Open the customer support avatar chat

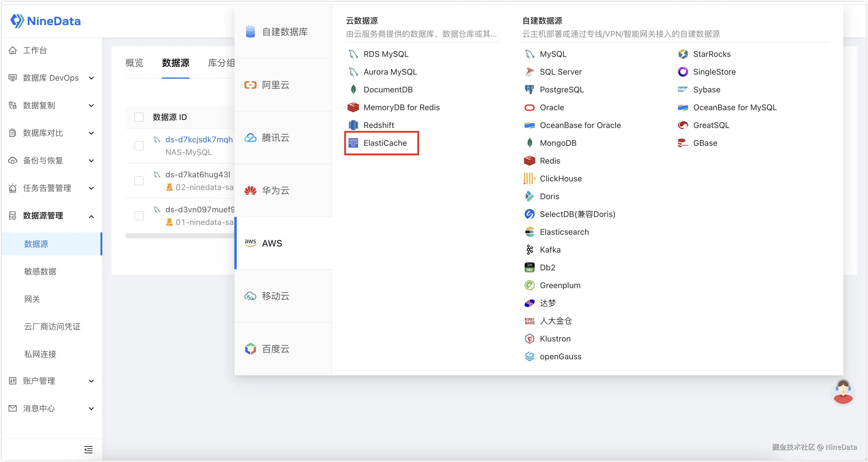tap(843, 392)
